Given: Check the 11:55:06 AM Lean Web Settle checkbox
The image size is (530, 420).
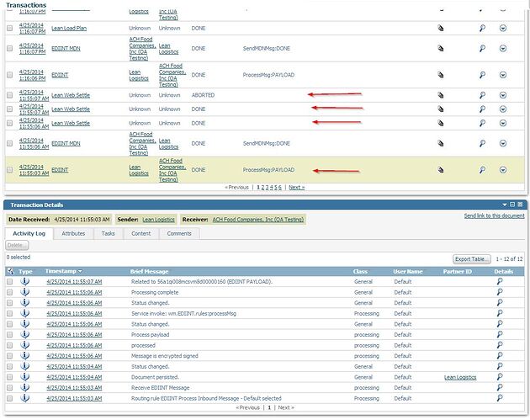Looking at the screenshot, I should click(10, 123).
